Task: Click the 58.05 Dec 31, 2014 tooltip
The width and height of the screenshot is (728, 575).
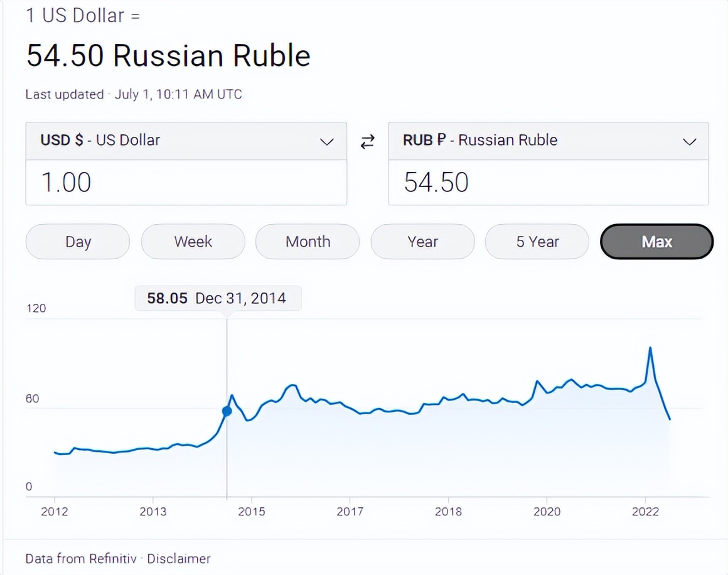Action: (217, 298)
